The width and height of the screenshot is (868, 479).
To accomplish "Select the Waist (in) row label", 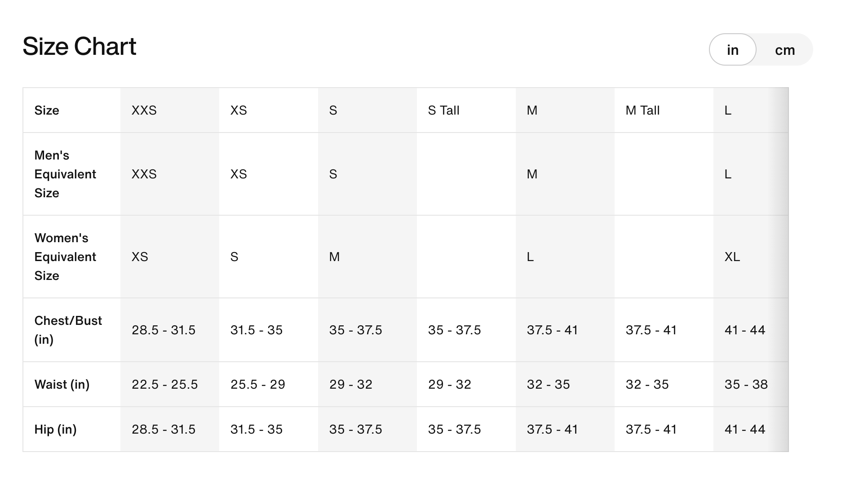I will tap(62, 385).
